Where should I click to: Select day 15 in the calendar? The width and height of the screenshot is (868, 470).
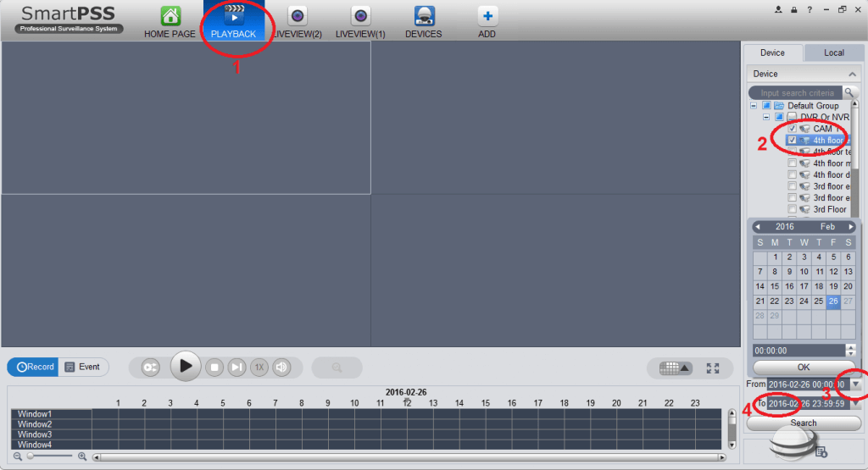[775, 286]
